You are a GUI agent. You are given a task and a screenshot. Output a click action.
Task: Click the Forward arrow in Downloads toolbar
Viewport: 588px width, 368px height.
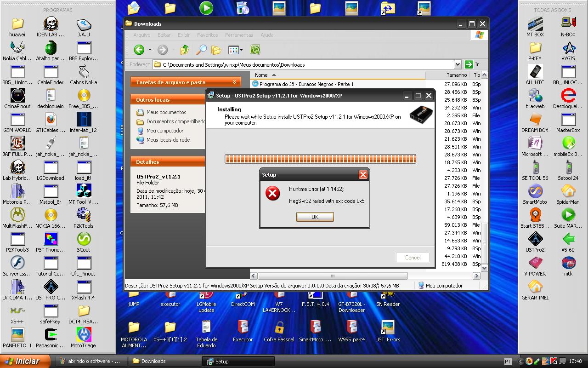[x=163, y=50]
